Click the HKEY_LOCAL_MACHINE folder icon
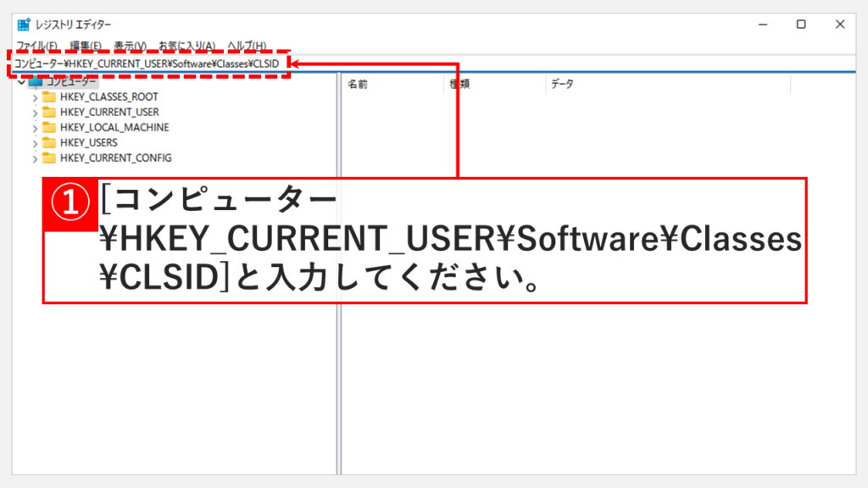 tap(49, 127)
